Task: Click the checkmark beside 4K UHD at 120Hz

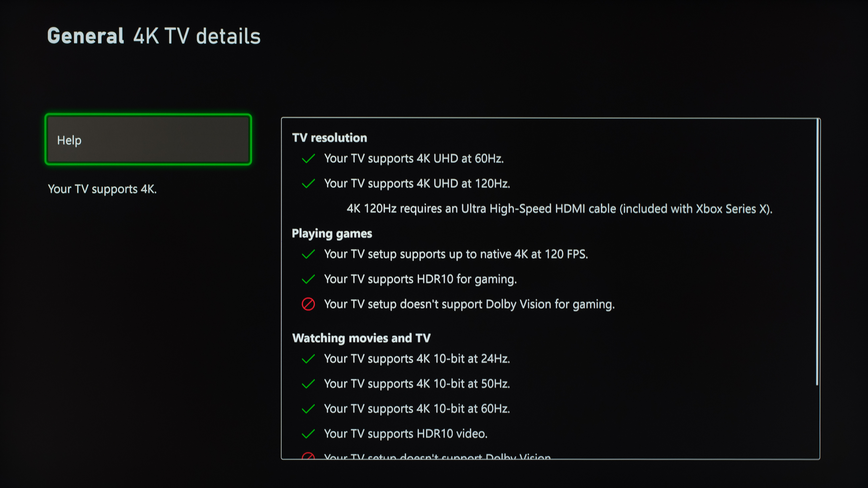Action: pos(308,183)
